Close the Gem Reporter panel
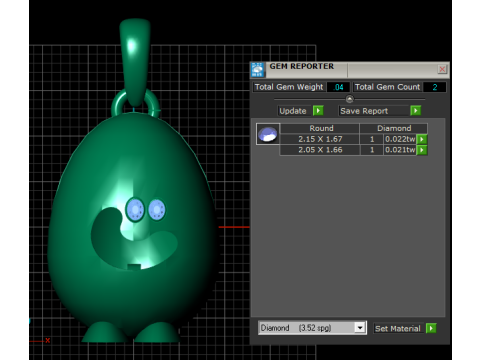Viewport: 480px width, 360px height. (x=442, y=69)
